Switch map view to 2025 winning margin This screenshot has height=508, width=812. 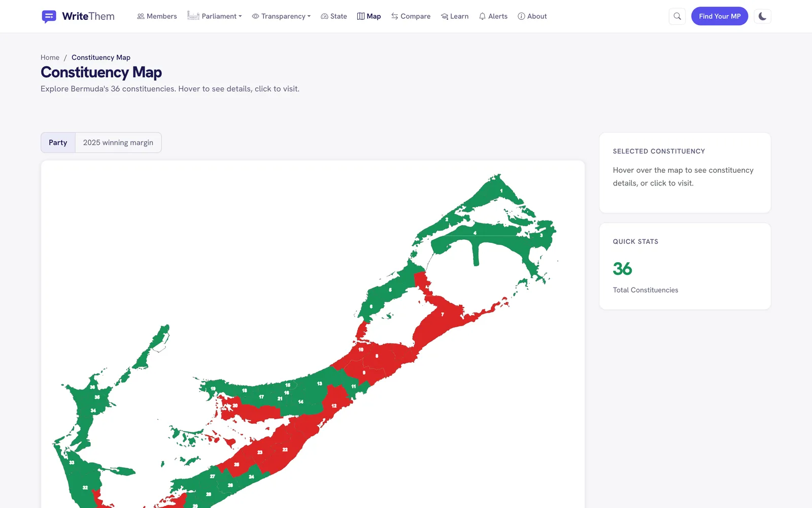pyautogui.click(x=118, y=143)
